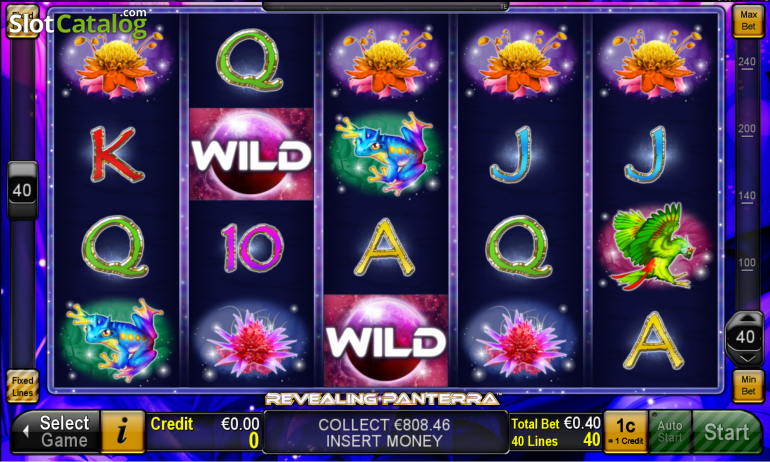This screenshot has width=770, height=462.
Task: Click the WILD symbol on the third reel
Action: (386, 340)
